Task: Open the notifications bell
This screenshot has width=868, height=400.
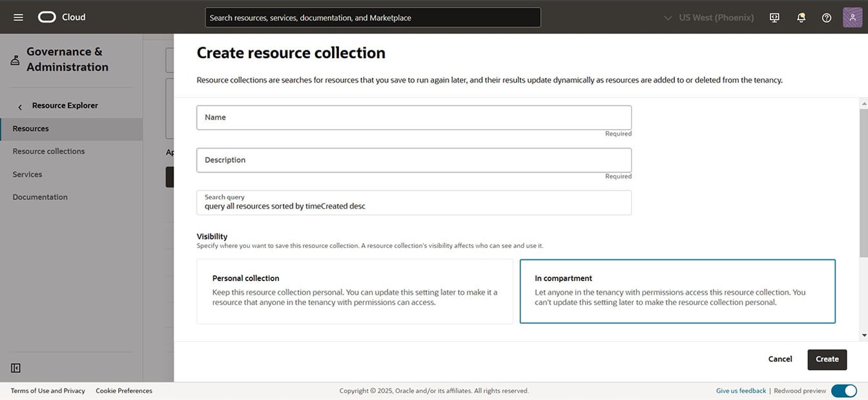Action: (801, 17)
